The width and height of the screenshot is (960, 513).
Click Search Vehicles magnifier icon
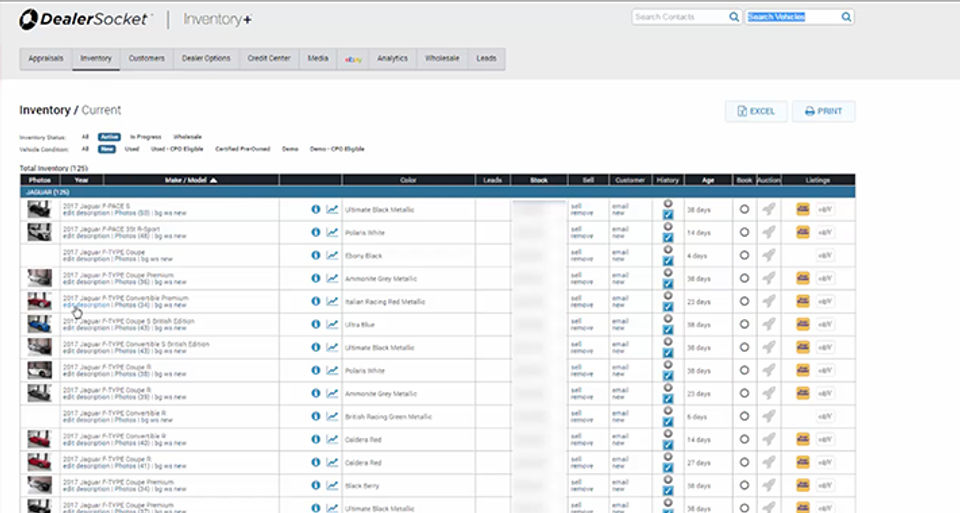[846, 17]
